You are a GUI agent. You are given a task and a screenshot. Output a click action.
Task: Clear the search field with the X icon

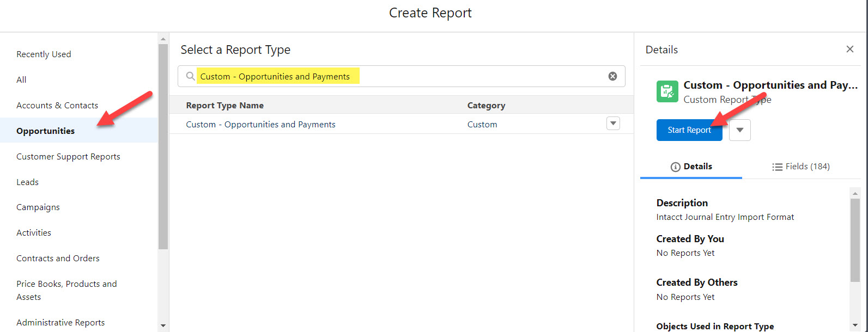612,76
